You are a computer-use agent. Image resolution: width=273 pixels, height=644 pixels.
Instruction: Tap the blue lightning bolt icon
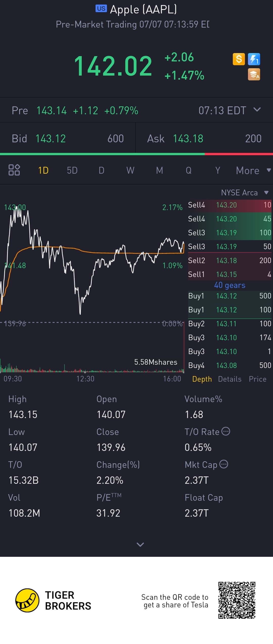tap(254, 59)
